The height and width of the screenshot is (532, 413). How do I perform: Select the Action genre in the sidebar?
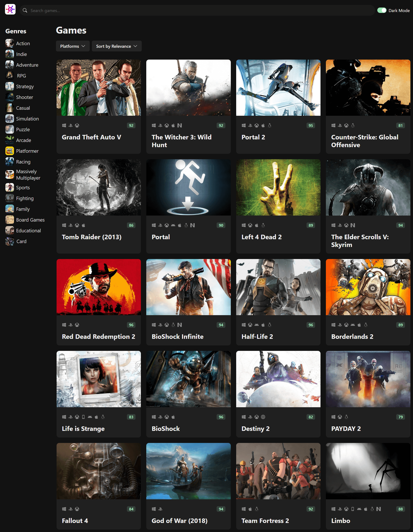23,43
